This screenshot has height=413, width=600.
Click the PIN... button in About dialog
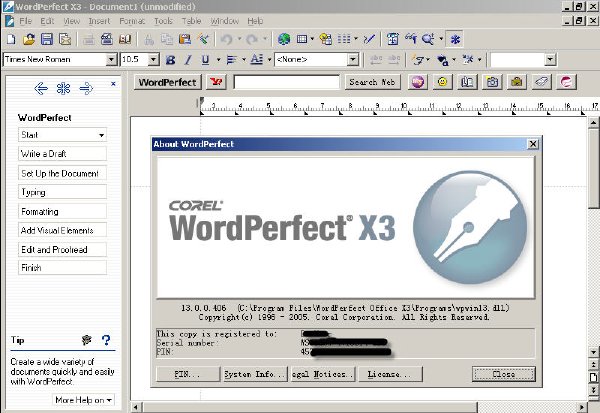tap(188, 374)
